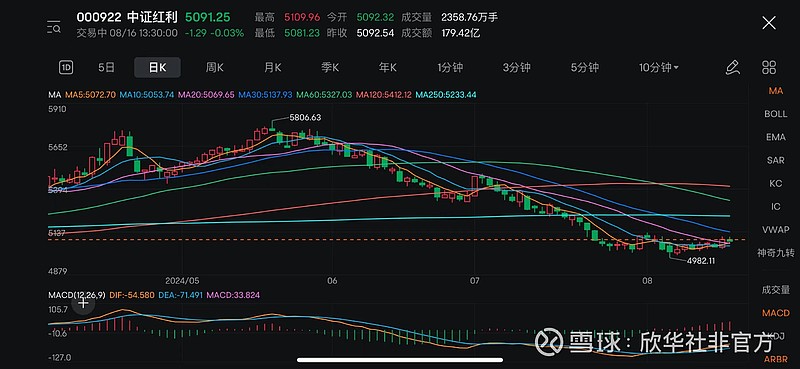Select the KC indicator option
Viewport: 800px width, 369px height.
click(775, 183)
